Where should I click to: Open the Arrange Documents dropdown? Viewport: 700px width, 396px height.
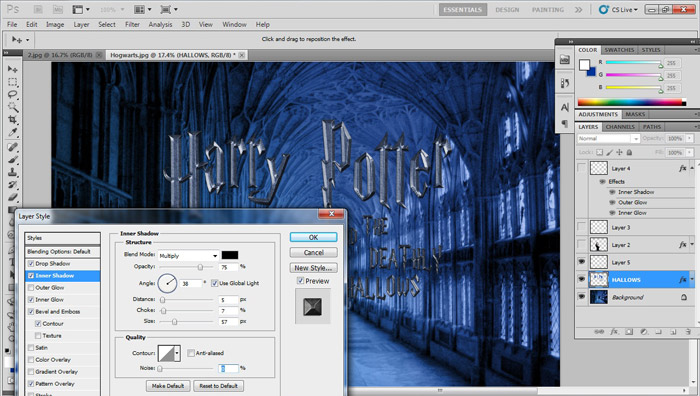(143, 9)
